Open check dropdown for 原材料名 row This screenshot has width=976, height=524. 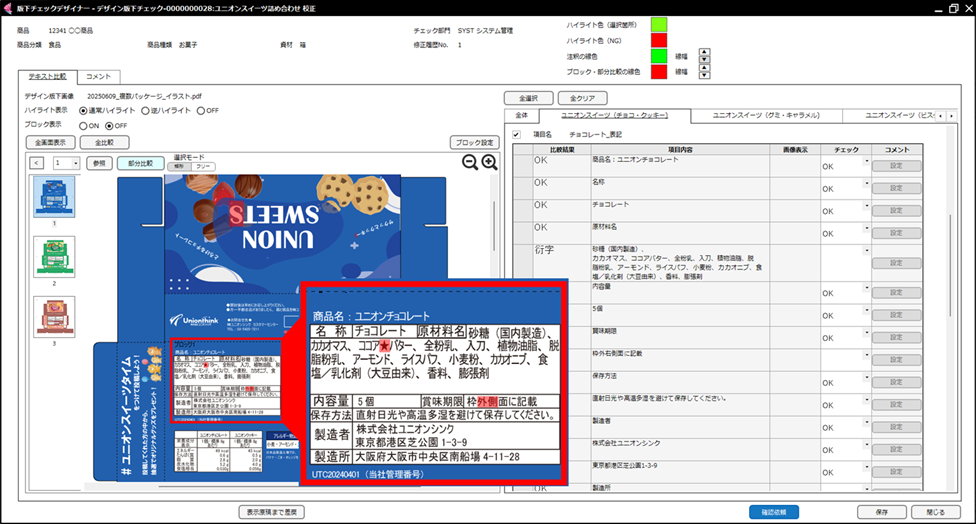coord(866,228)
